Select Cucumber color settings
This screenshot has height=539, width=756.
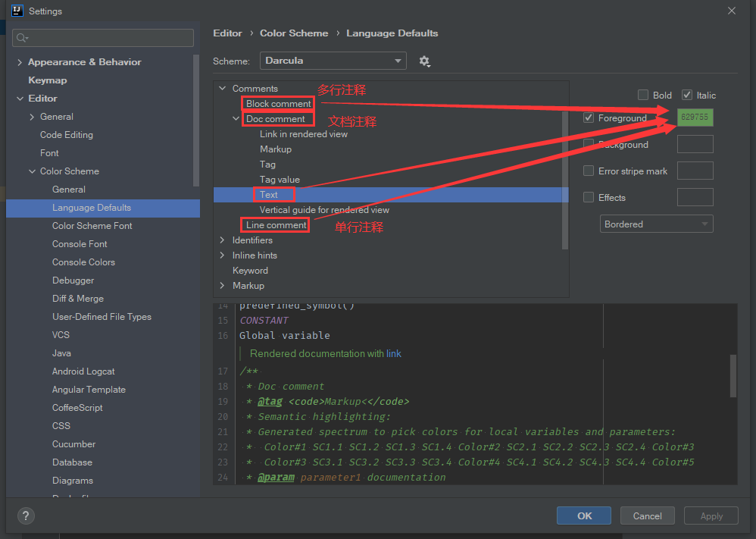pos(73,444)
